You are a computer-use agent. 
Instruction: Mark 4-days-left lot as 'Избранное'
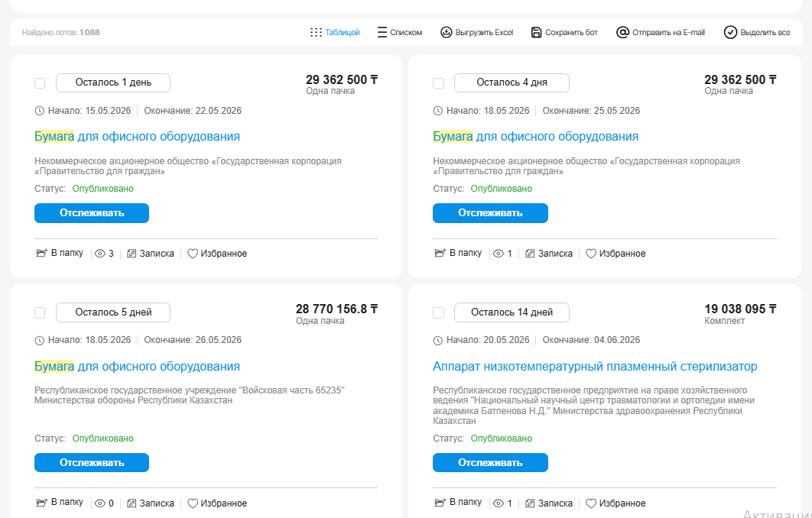615,254
